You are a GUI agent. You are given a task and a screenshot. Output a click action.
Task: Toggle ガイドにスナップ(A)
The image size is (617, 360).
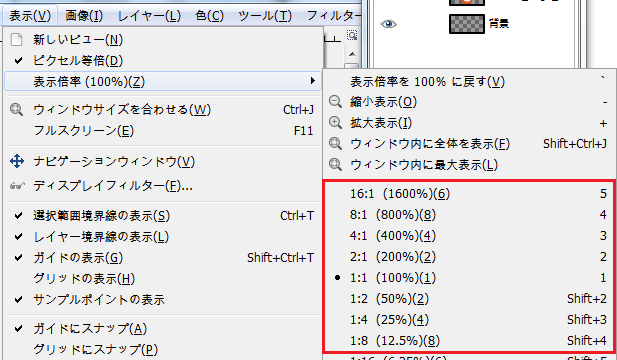[163, 328]
